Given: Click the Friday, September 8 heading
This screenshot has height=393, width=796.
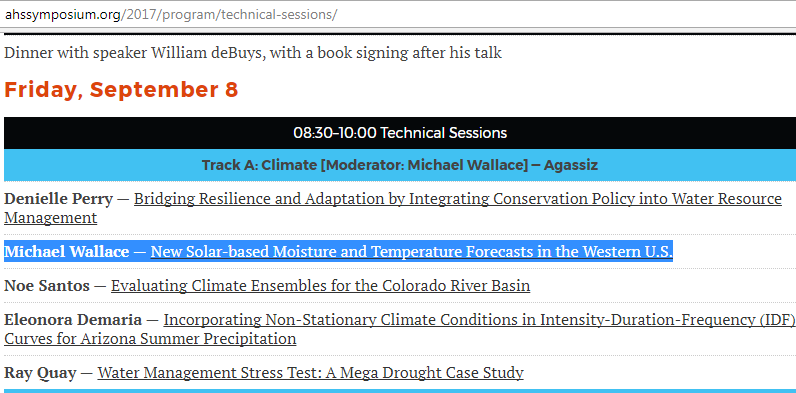Looking at the screenshot, I should 121,89.
